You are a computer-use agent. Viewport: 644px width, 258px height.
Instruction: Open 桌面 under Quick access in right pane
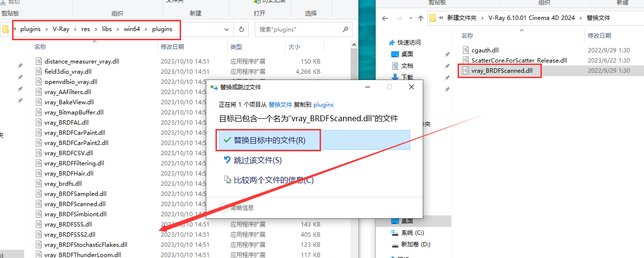407,54
